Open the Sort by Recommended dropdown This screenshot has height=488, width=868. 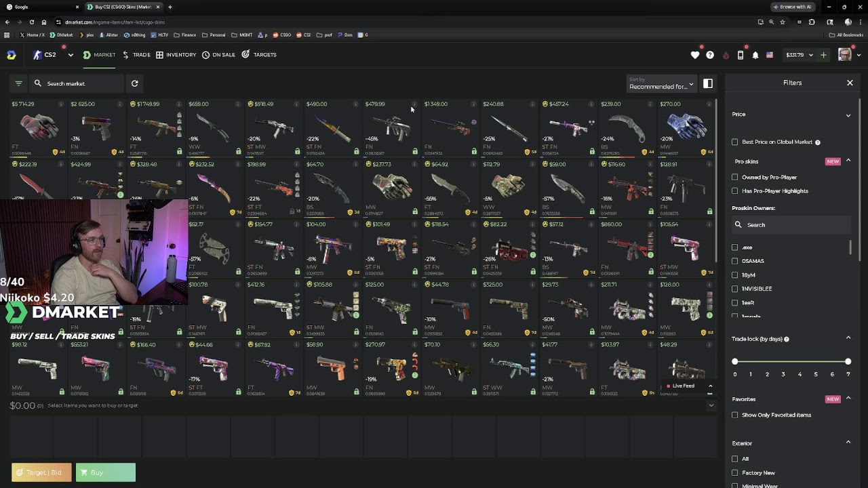click(661, 83)
